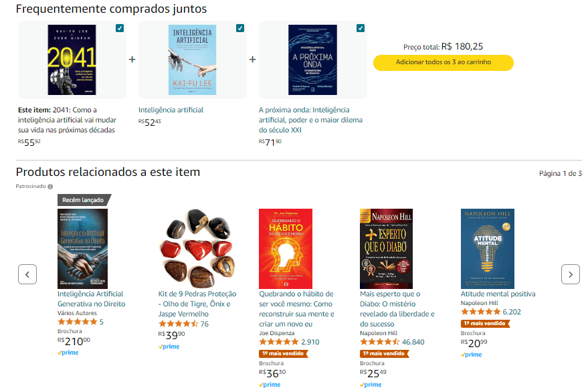Uncheck the A Próxima Onda book checkbox
The image size is (588, 392).
click(361, 28)
